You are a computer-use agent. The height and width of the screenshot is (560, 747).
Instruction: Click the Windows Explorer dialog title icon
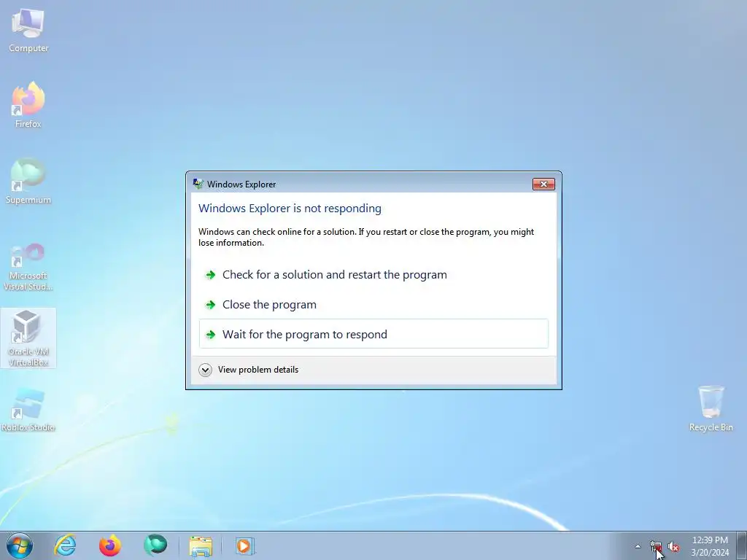click(198, 184)
